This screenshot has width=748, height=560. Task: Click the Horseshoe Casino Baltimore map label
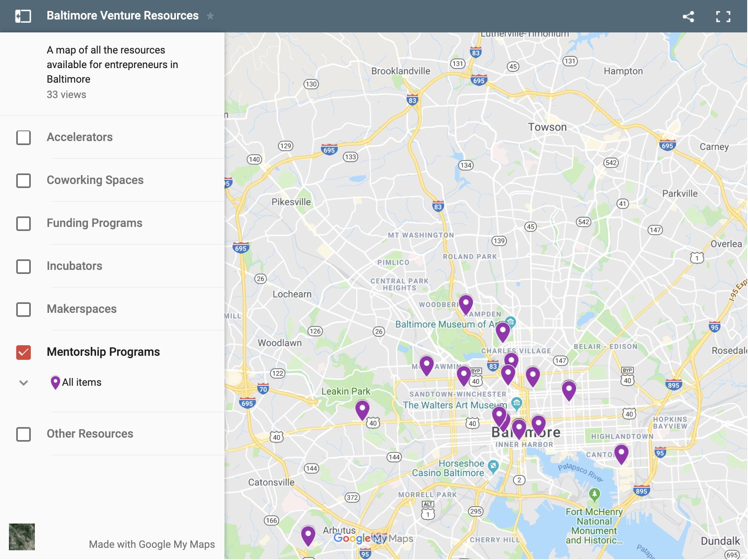(448, 468)
